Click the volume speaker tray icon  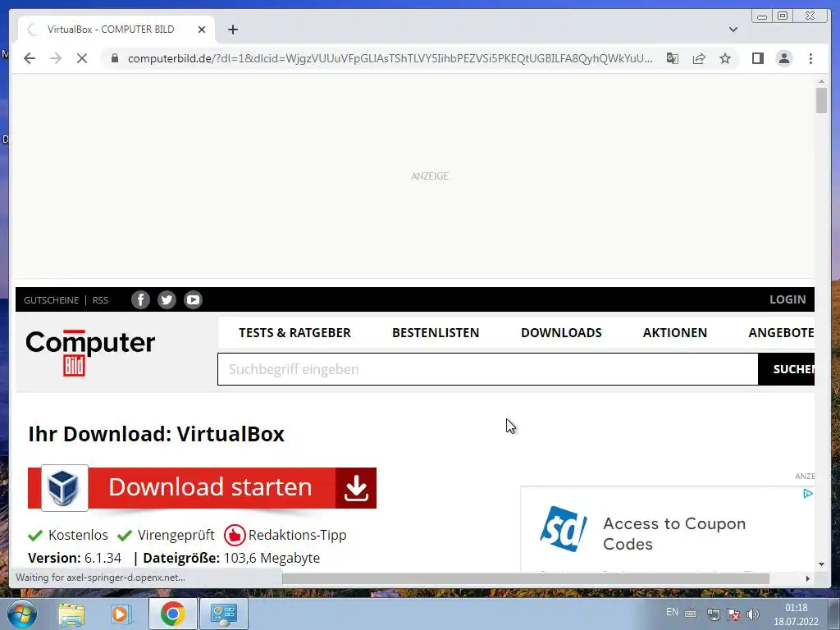(753, 614)
